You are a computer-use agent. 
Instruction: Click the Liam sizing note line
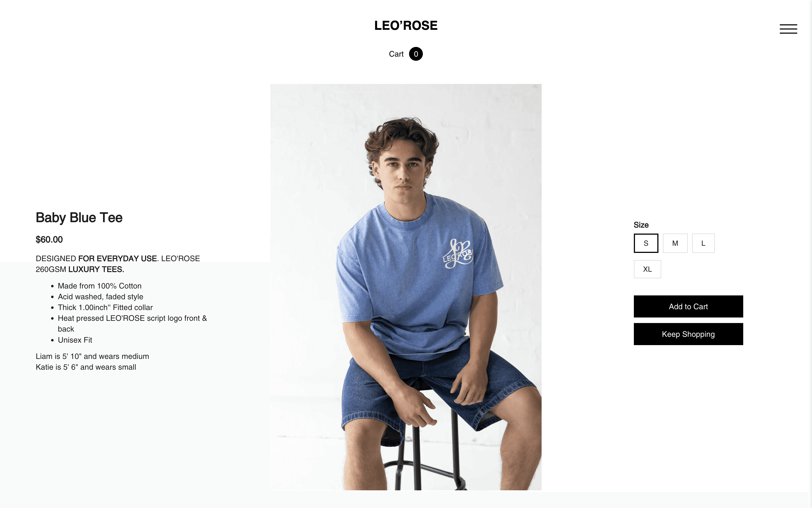click(x=93, y=356)
